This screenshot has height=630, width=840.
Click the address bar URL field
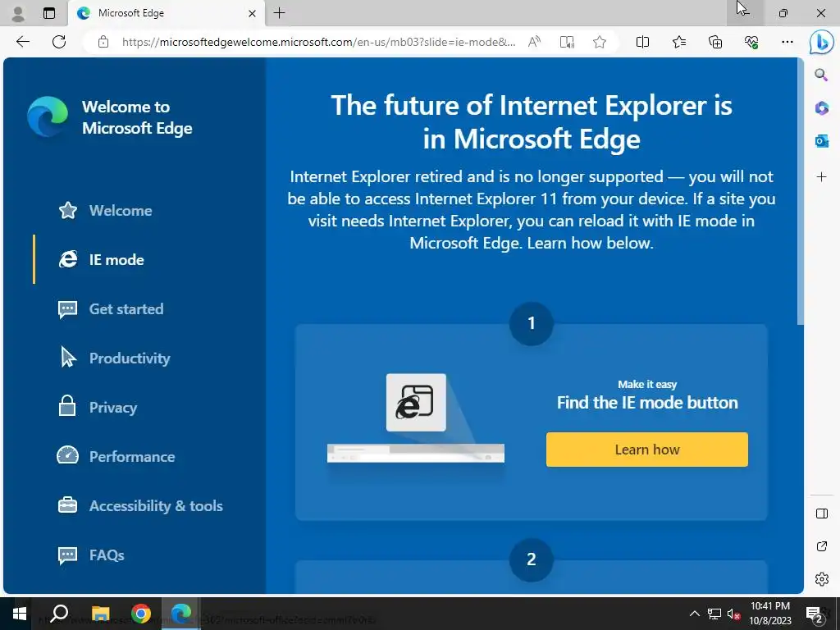(319, 42)
